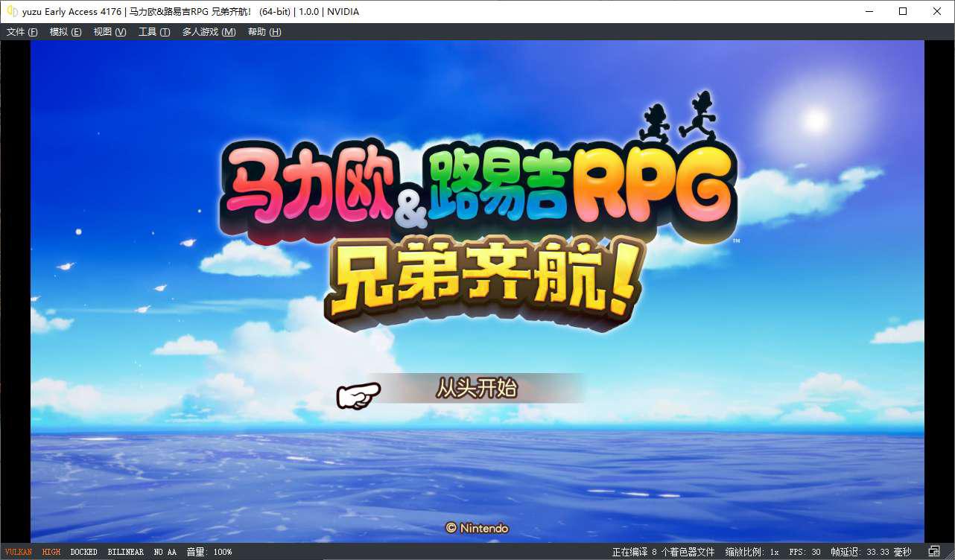Change the NO AA anti-aliasing setting
The height and width of the screenshot is (560, 955).
click(165, 552)
